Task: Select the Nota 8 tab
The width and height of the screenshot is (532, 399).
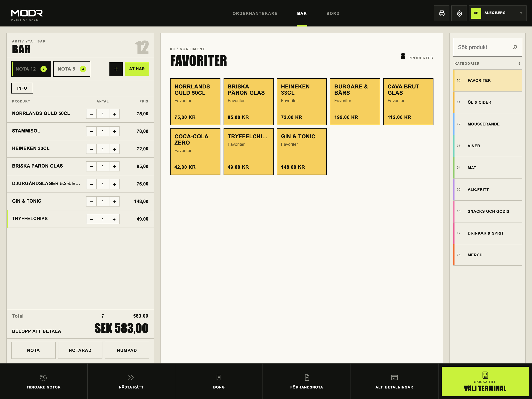Action: point(72,69)
